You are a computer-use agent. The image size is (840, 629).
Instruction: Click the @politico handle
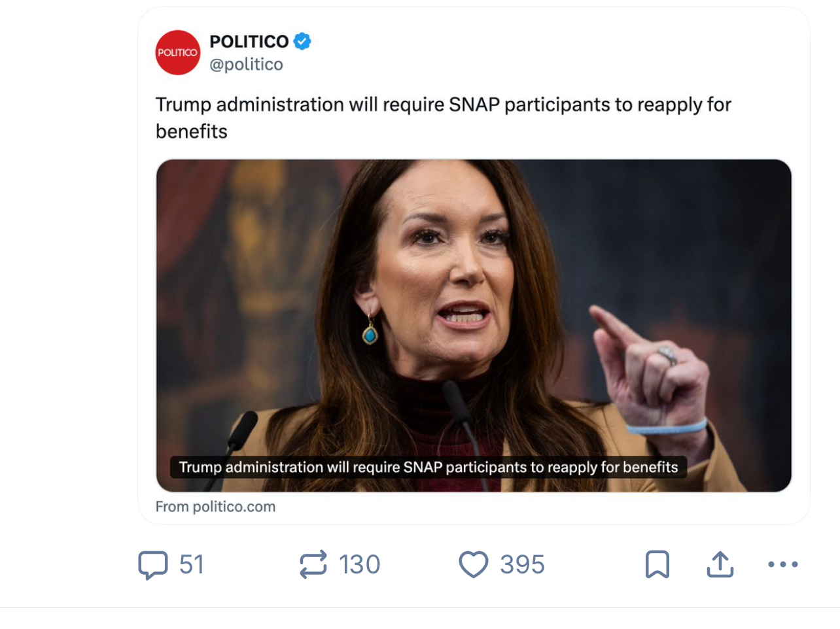pyautogui.click(x=246, y=64)
